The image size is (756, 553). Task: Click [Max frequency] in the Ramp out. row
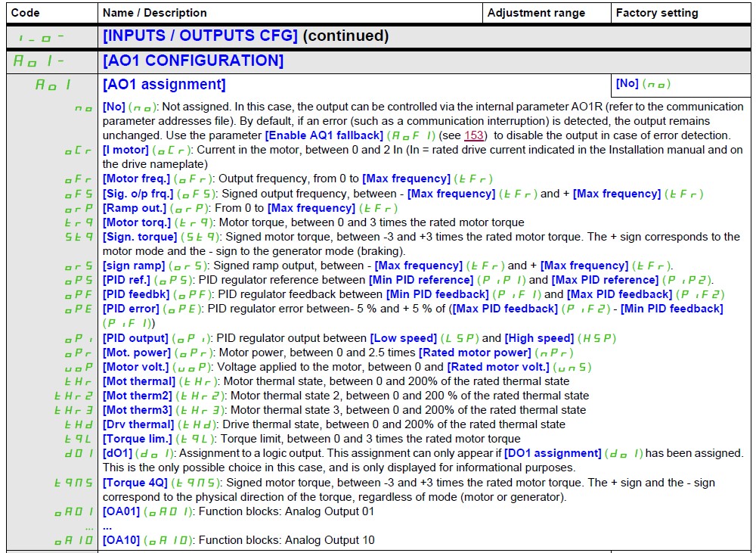pyautogui.click(x=311, y=209)
